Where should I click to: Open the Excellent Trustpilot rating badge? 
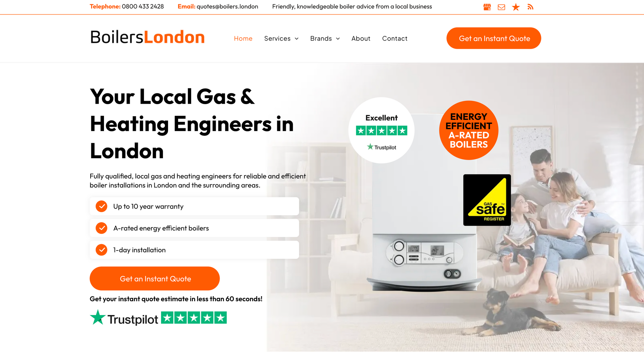click(381, 130)
